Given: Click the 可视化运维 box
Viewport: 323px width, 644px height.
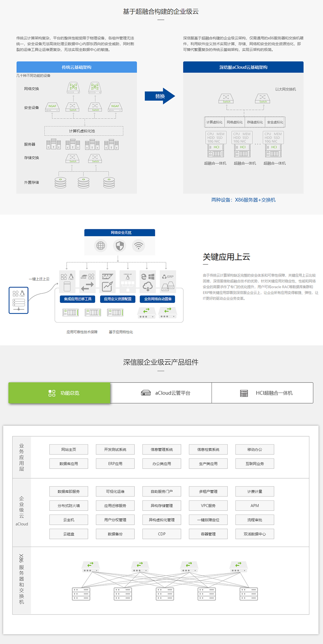Looking at the screenshot, I should click(115, 491).
